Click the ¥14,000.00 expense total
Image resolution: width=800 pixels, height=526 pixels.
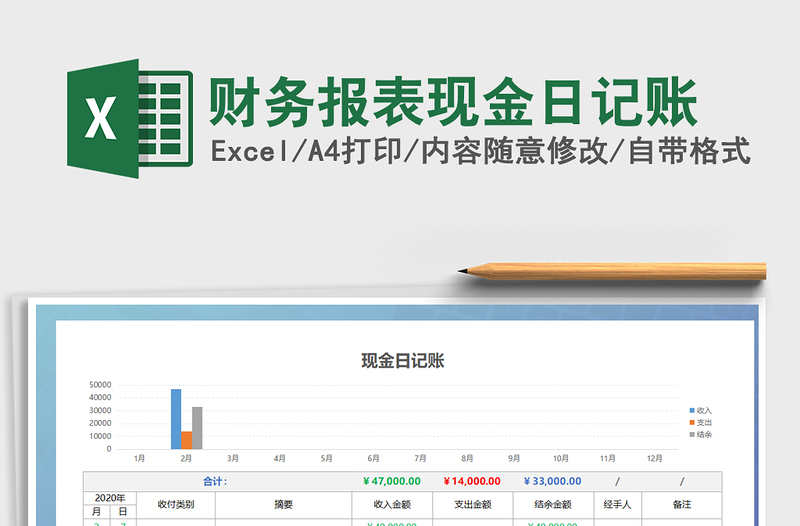tap(472, 481)
